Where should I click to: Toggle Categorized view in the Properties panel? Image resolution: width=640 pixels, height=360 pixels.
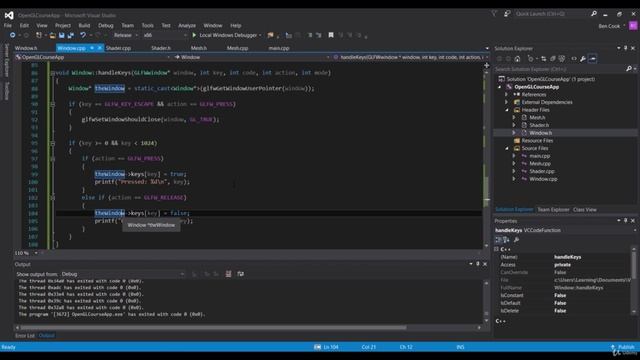[x=498, y=240]
